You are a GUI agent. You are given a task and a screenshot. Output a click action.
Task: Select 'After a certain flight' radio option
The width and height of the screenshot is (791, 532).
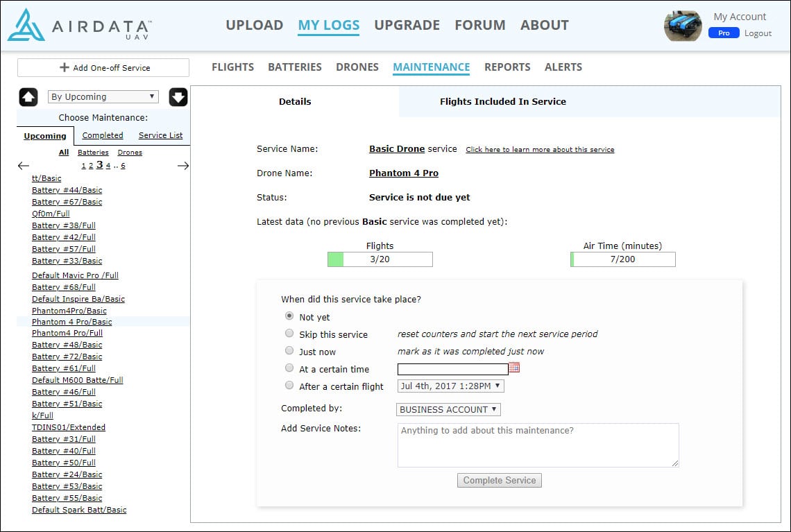point(289,385)
